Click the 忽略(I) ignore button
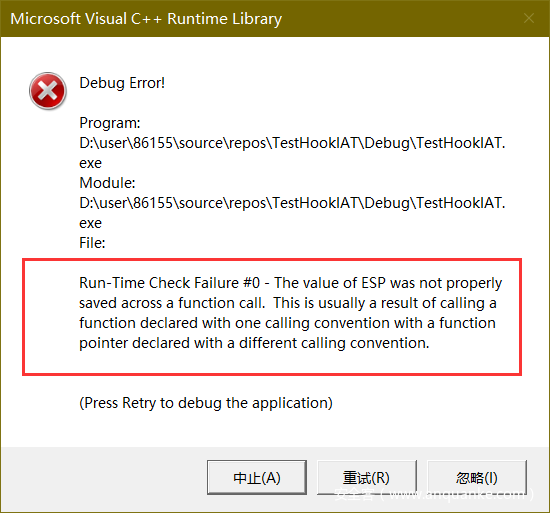 tap(477, 477)
